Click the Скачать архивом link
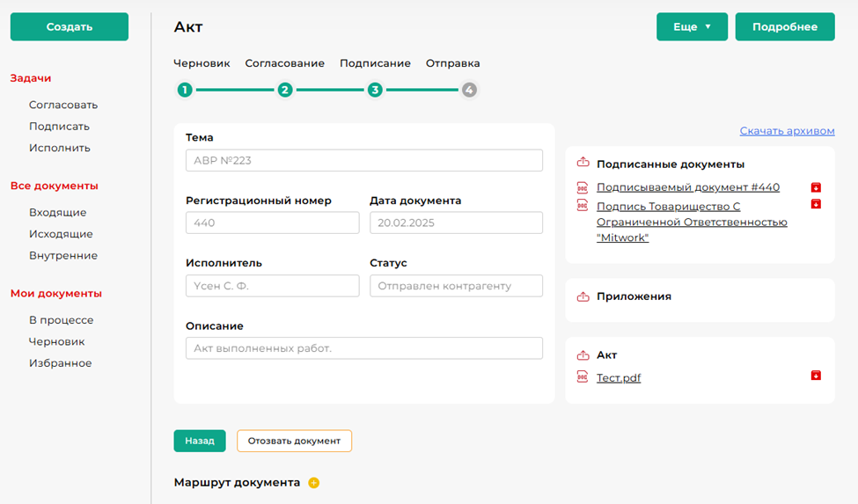858x504 pixels. pyautogui.click(x=787, y=131)
